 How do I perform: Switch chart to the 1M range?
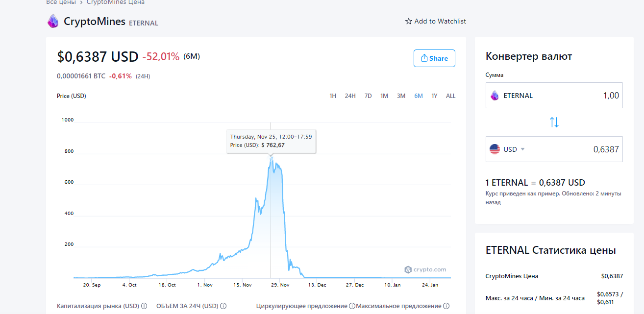tap(384, 96)
